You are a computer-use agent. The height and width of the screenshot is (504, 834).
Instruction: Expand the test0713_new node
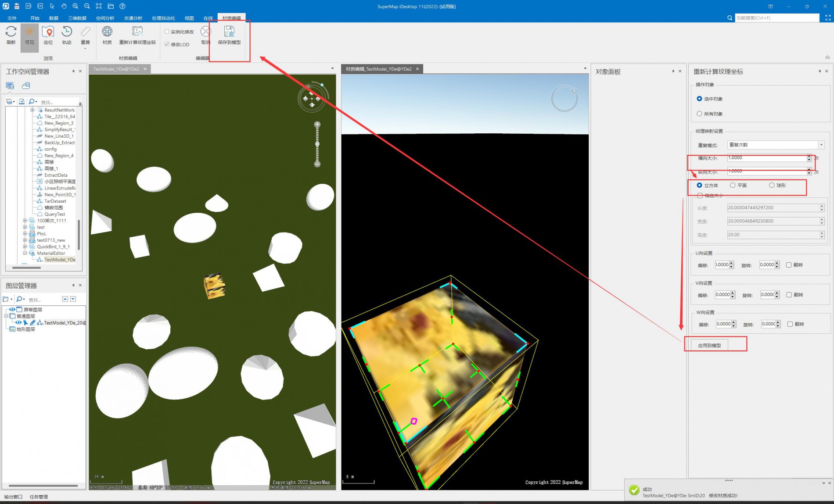coord(25,240)
